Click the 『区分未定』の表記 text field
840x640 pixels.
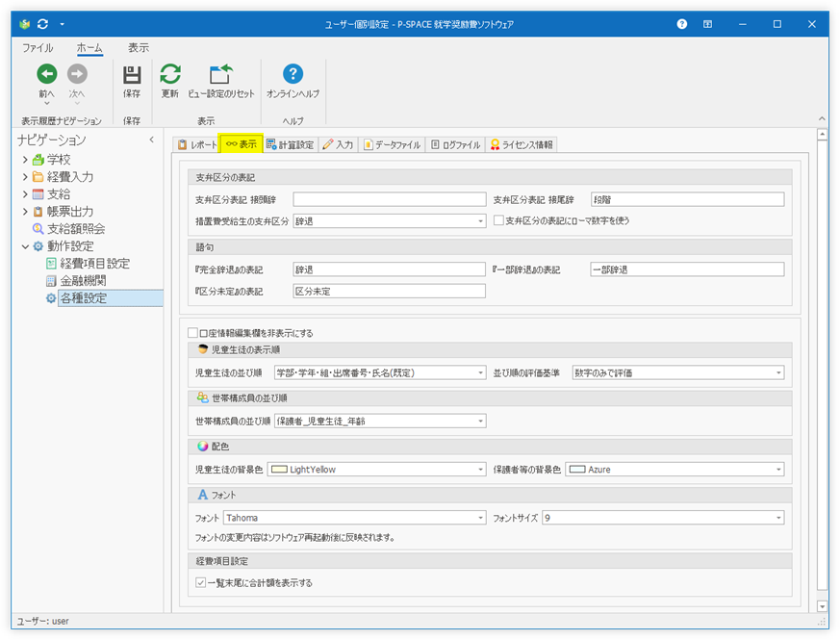click(390, 292)
